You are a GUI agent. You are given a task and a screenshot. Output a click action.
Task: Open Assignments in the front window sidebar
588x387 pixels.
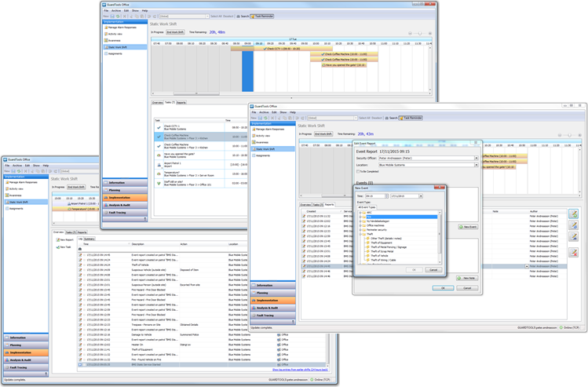262,155
